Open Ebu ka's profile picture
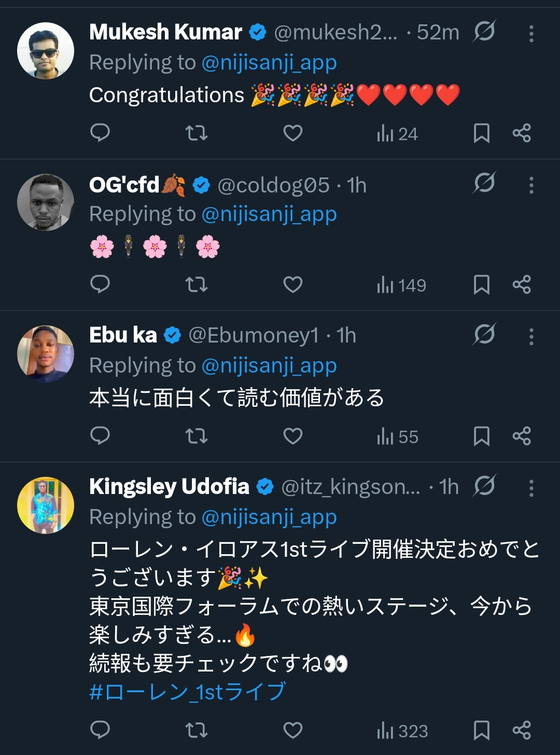560x755 pixels. (46, 354)
